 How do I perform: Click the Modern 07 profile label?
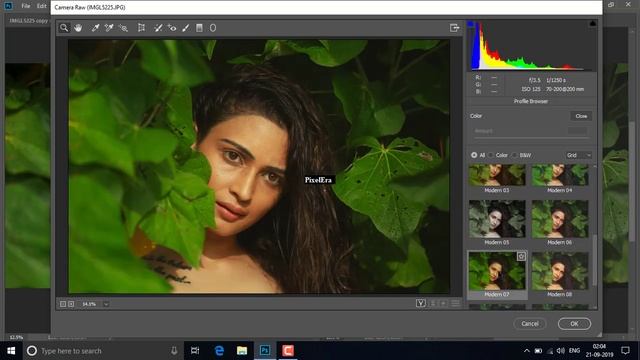pos(497,294)
